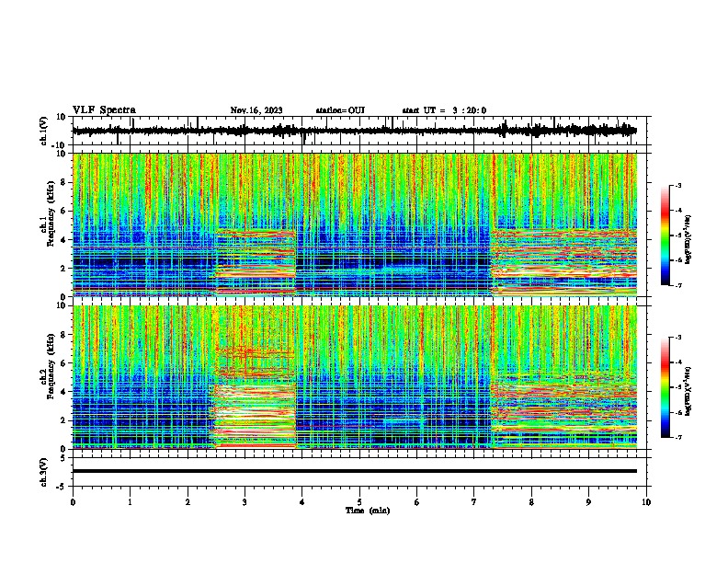
Task: Click the "Time (min)" axis label
Action: click(368, 511)
